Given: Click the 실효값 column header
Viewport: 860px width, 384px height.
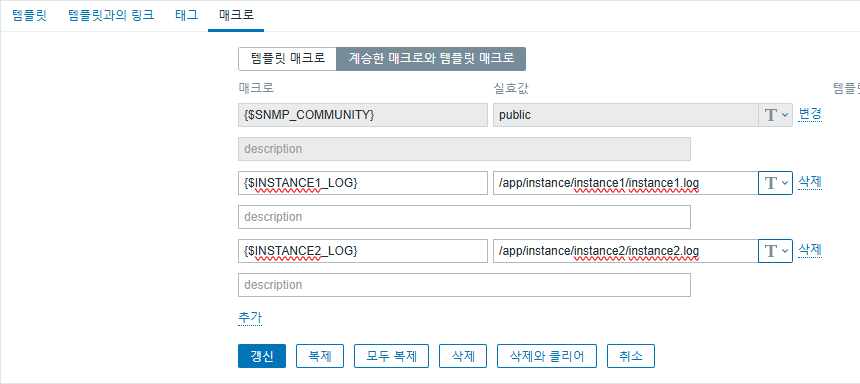Looking at the screenshot, I should (510, 88).
